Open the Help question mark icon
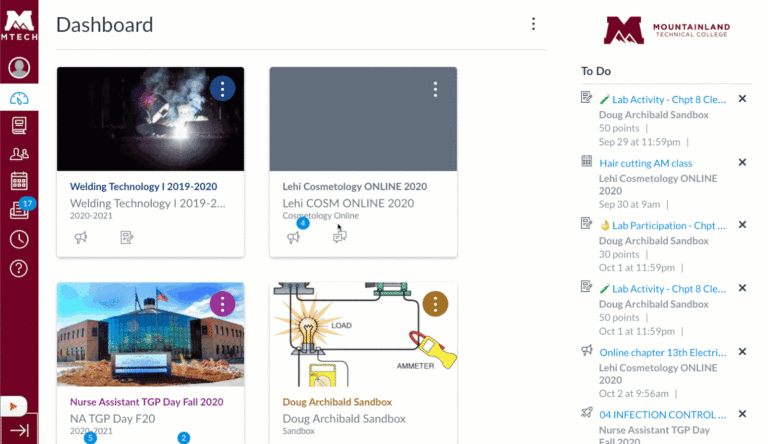Viewport: 768px width, 444px height. (x=18, y=268)
